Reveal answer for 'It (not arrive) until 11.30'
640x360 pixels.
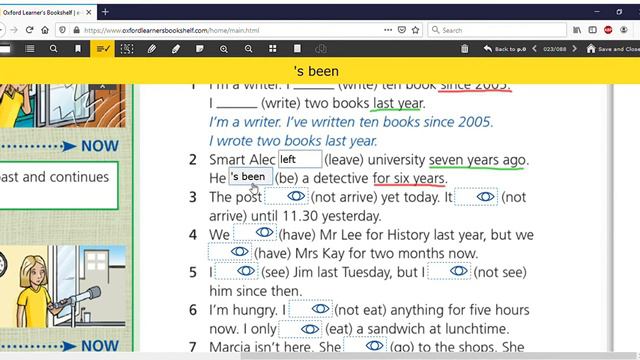coord(476,196)
